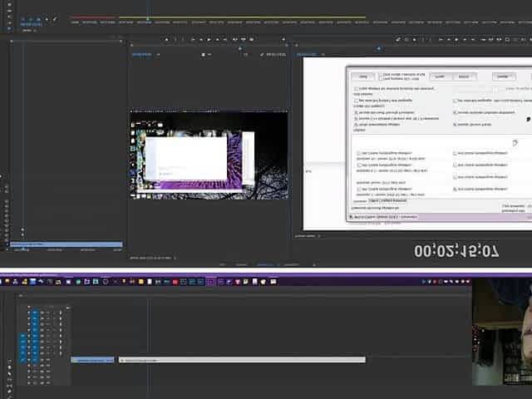
Task: Click the highlighted Premiere Pro taskbar icon
Action: coord(210,282)
